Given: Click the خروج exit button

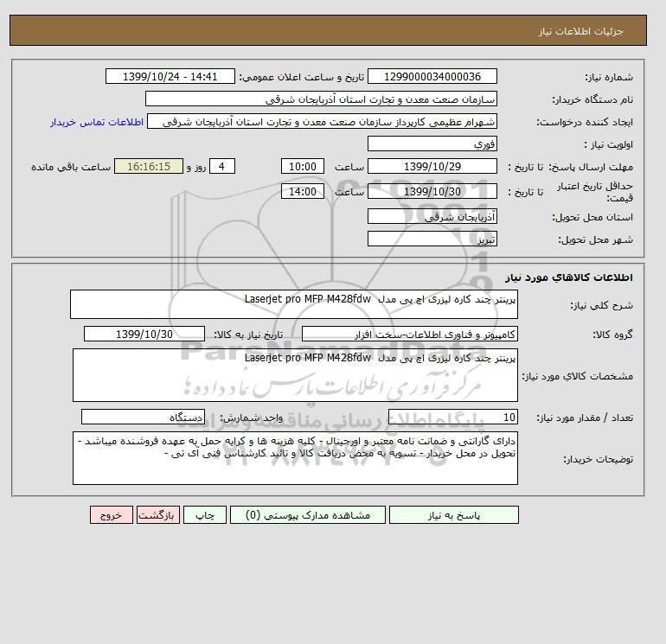Looking at the screenshot, I should 112,515.
